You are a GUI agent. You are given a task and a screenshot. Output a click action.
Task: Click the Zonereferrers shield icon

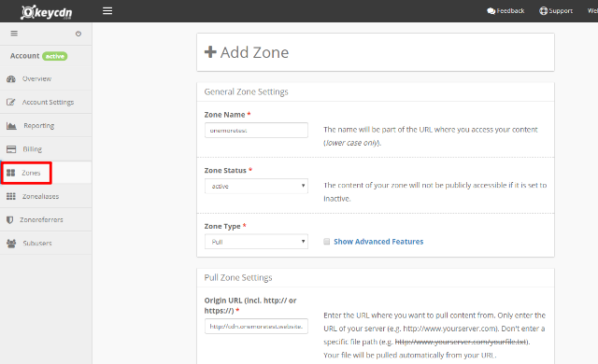coord(10,219)
